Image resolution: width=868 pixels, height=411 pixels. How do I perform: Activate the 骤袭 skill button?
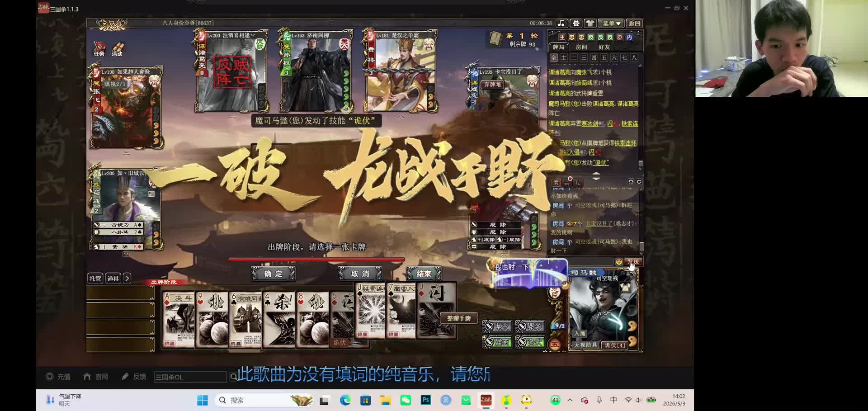[x=529, y=326]
